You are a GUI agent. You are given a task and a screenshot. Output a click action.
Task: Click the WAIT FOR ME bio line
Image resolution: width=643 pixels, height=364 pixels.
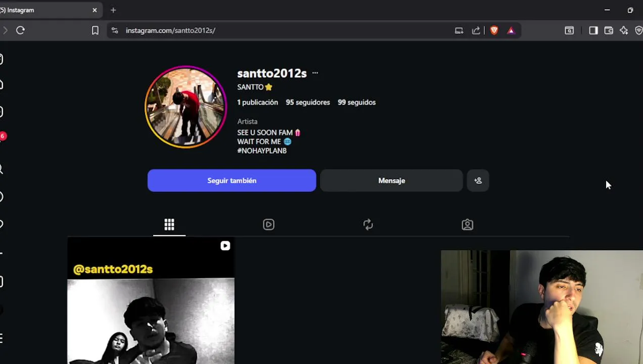click(264, 142)
